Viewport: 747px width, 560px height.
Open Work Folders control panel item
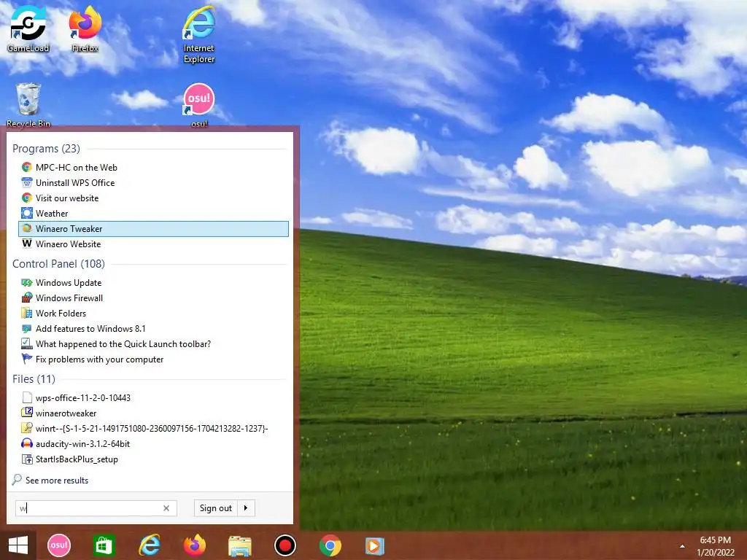point(153,314)
